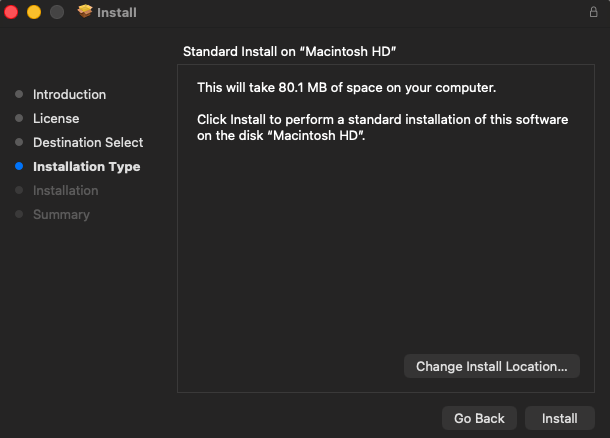Click the lock icon in the title bar

tap(593, 12)
